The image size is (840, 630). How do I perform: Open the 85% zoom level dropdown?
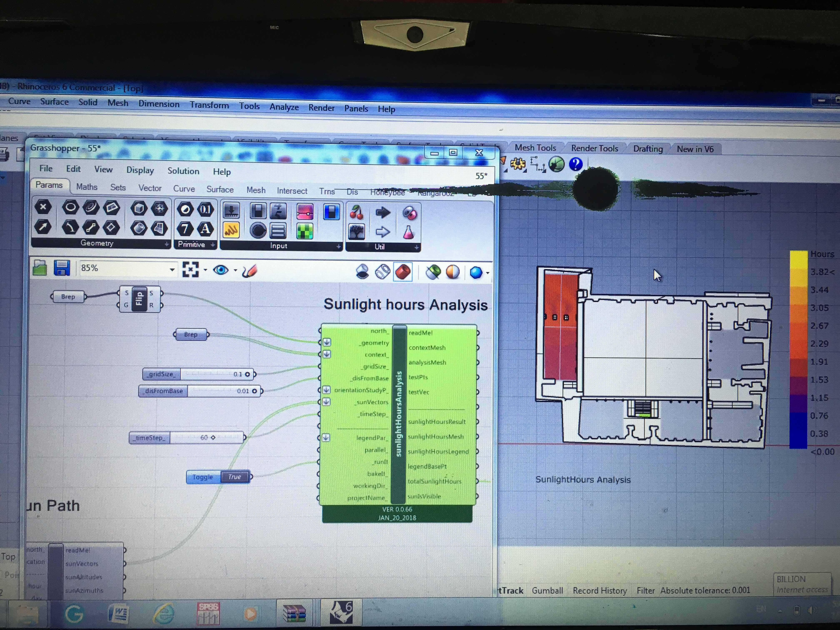(172, 270)
